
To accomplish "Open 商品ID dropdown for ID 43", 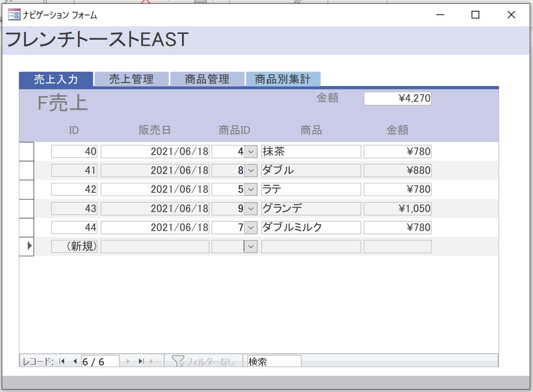I will click(250, 208).
